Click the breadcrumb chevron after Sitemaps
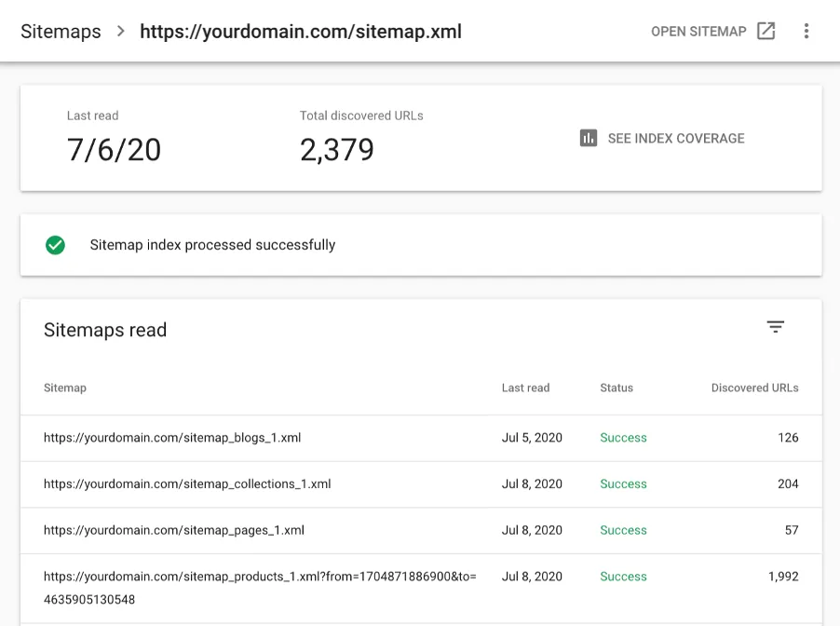This screenshot has width=840, height=626. [x=120, y=32]
